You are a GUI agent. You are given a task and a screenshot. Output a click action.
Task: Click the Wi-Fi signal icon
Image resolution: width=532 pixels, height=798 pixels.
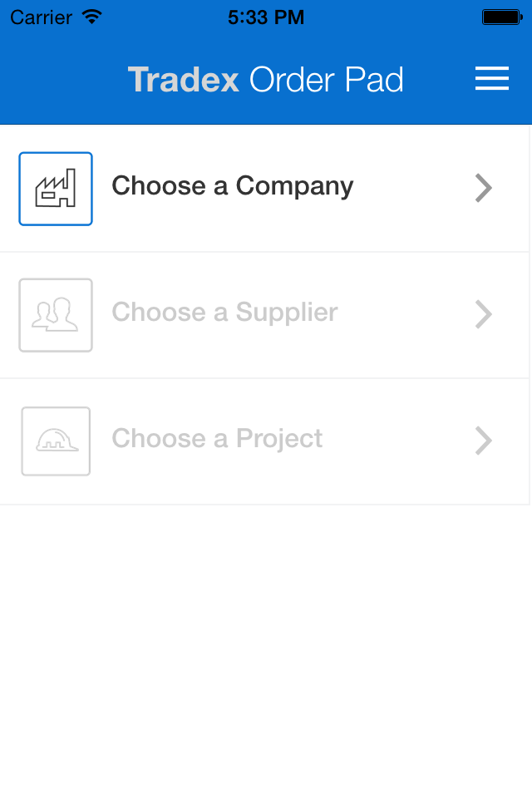(92, 17)
